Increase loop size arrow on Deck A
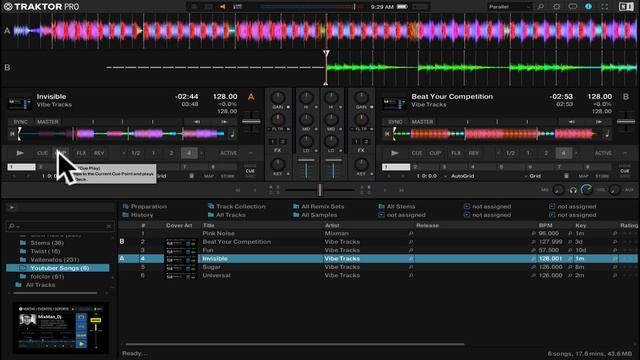640x360 pixels. pyautogui.click(x=201, y=153)
